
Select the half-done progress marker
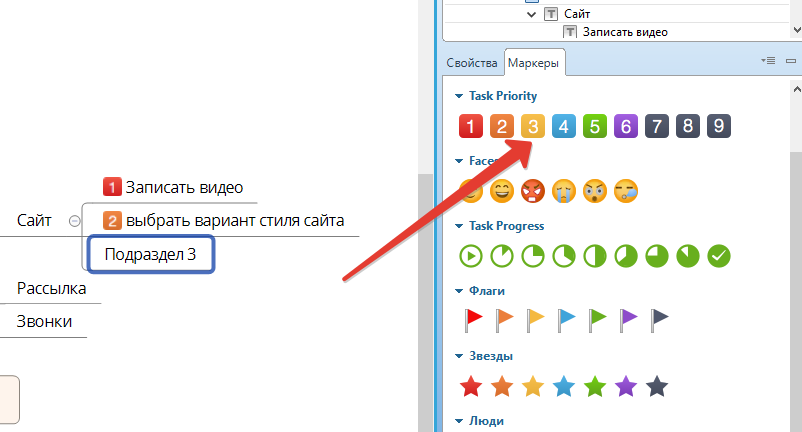click(x=595, y=255)
